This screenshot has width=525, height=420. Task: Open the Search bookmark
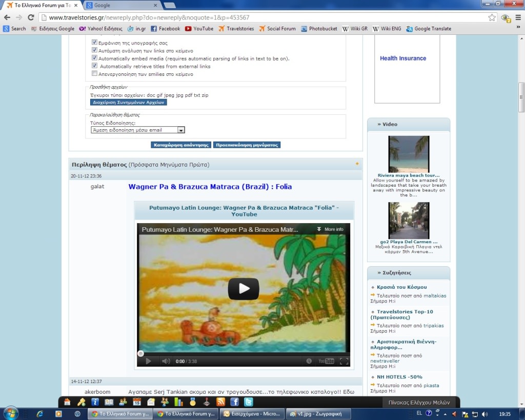[x=14, y=29]
